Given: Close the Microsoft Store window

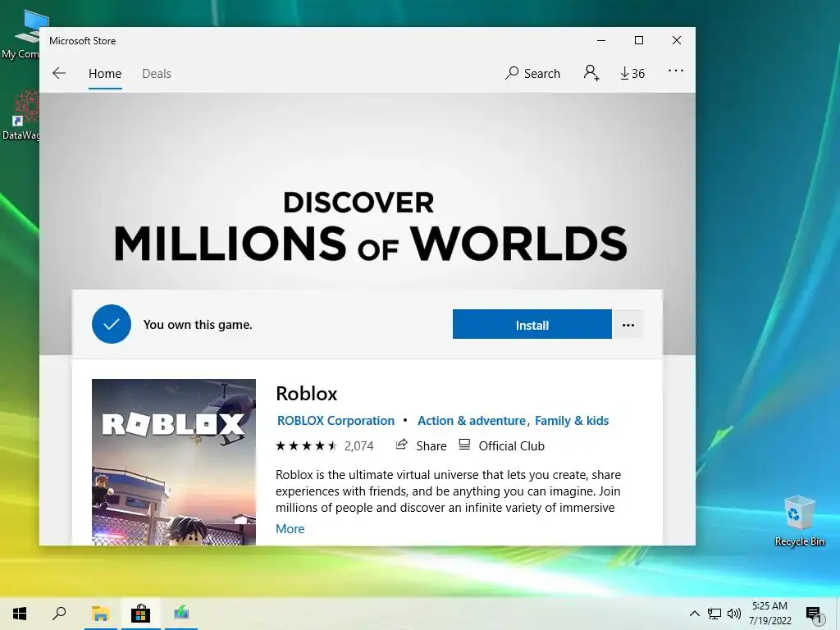Looking at the screenshot, I should pyautogui.click(x=677, y=40).
